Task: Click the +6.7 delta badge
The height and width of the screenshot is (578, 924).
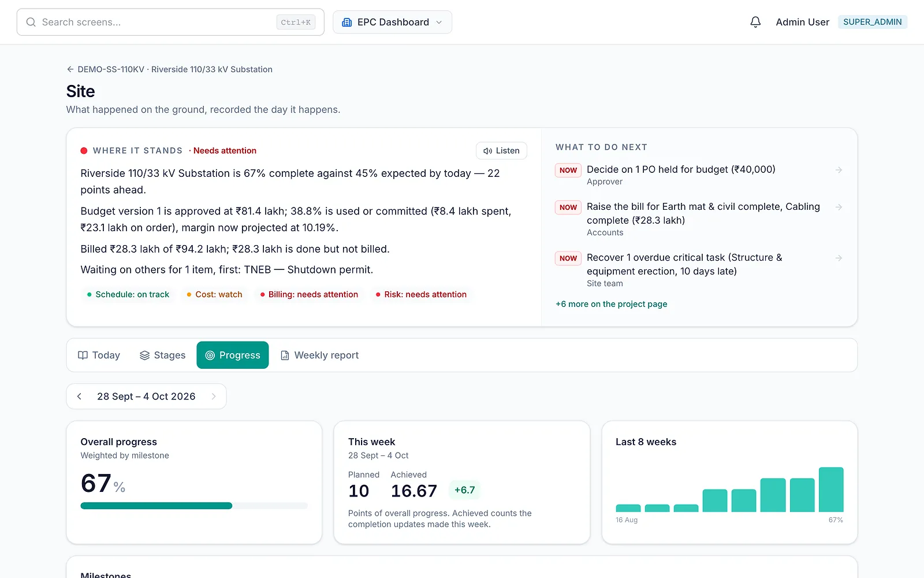Action: point(464,490)
